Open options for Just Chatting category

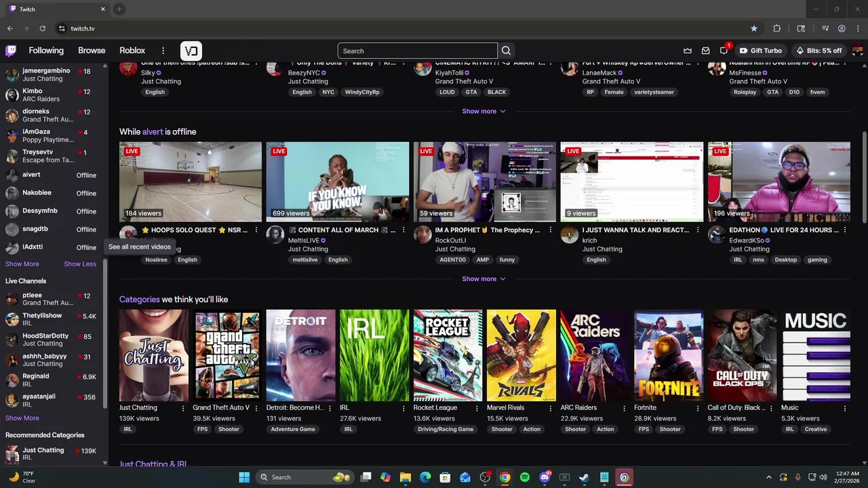pos(182,408)
